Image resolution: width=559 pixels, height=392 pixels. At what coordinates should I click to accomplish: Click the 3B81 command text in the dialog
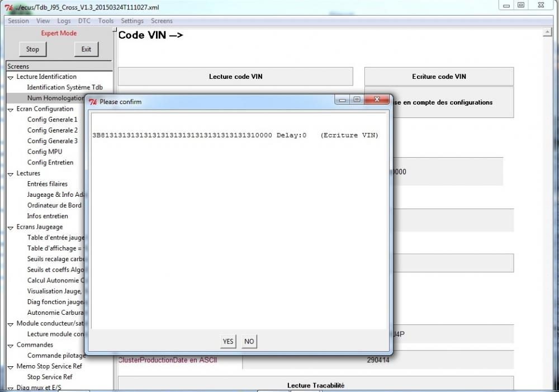pos(182,135)
